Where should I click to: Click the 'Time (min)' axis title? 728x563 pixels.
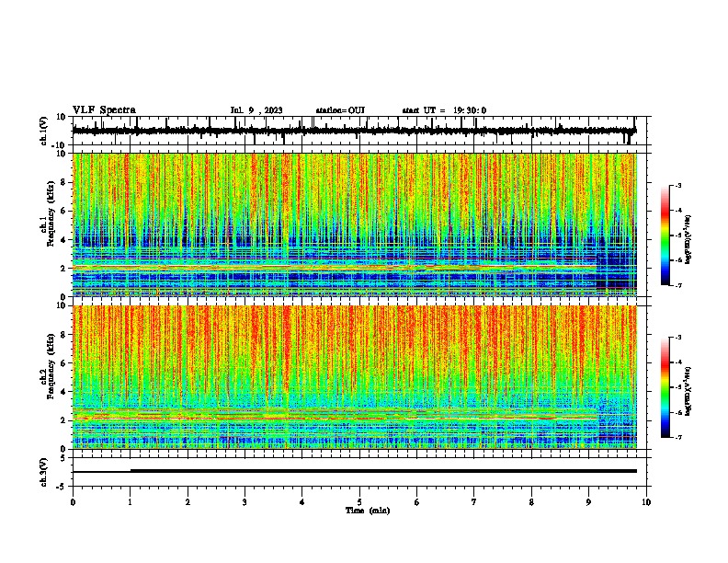(x=368, y=511)
